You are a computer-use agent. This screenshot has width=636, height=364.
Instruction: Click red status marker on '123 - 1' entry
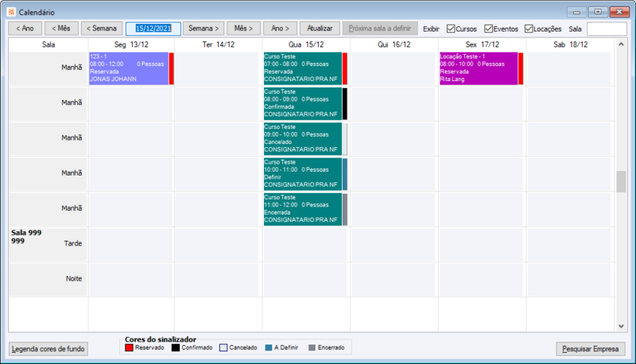pyautogui.click(x=172, y=68)
